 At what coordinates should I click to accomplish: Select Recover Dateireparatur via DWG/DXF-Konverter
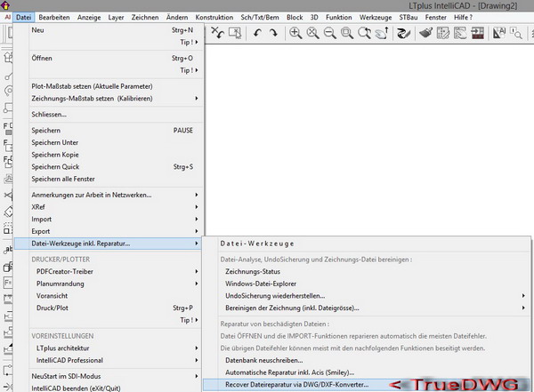367,385
